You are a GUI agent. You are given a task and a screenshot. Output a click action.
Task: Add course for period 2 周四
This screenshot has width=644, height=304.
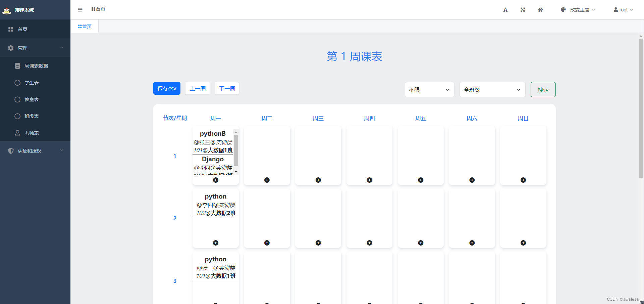pyautogui.click(x=369, y=243)
